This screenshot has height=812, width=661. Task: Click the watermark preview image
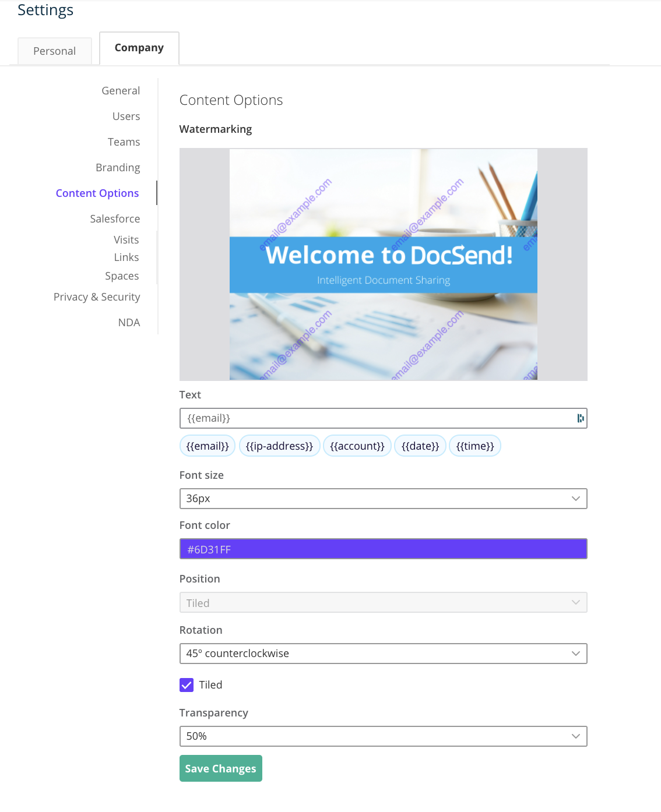pos(384,264)
